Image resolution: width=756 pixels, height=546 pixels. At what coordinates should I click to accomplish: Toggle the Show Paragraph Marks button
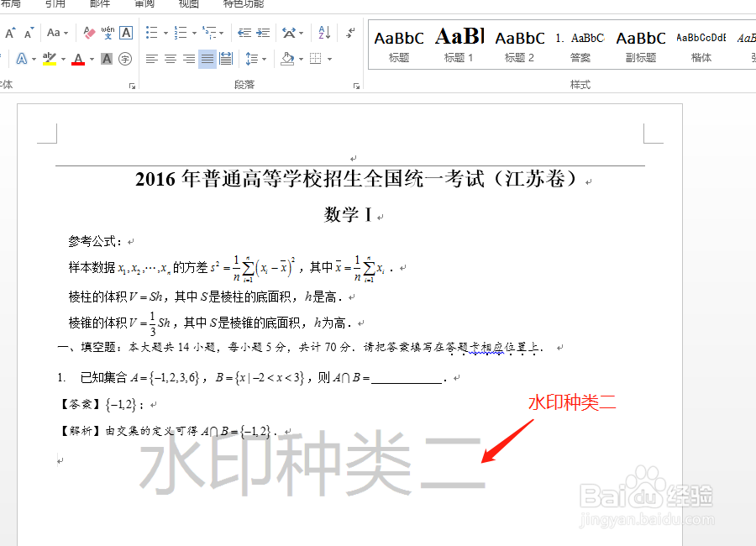[349, 33]
